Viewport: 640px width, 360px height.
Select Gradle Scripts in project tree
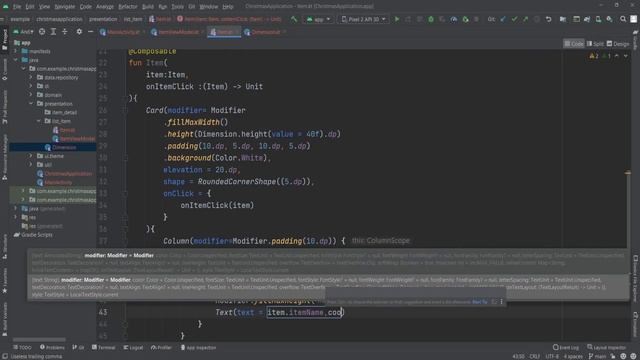(x=37, y=235)
